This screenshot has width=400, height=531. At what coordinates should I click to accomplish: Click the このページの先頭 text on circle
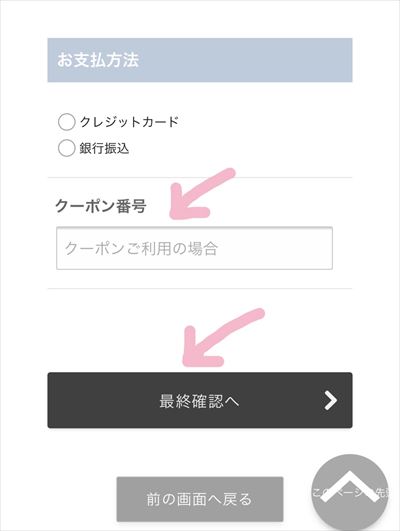pos(350,493)
